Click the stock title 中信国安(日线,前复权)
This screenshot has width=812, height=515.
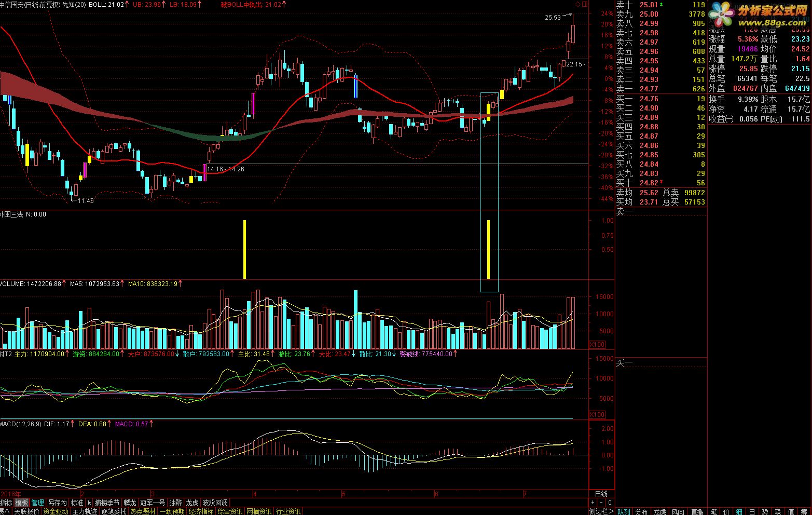click(x=30, y=4)
